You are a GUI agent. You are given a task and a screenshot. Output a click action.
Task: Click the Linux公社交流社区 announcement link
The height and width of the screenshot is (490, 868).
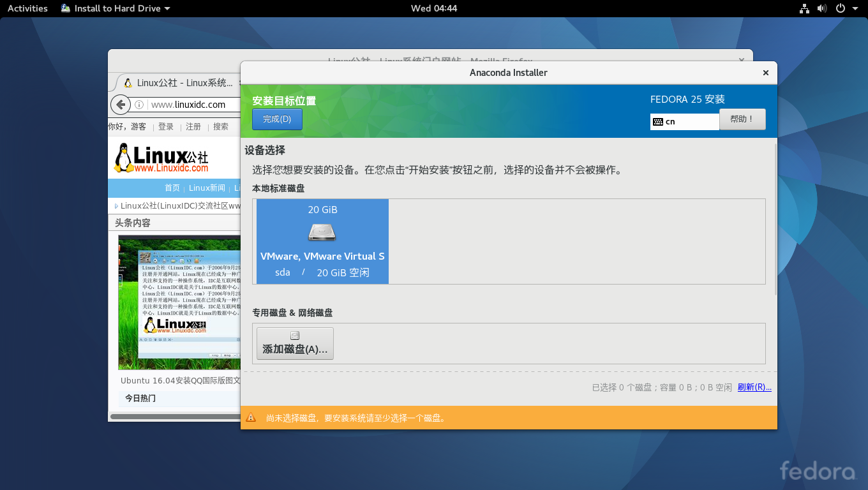pyautogui.click(x=180, y=206)
